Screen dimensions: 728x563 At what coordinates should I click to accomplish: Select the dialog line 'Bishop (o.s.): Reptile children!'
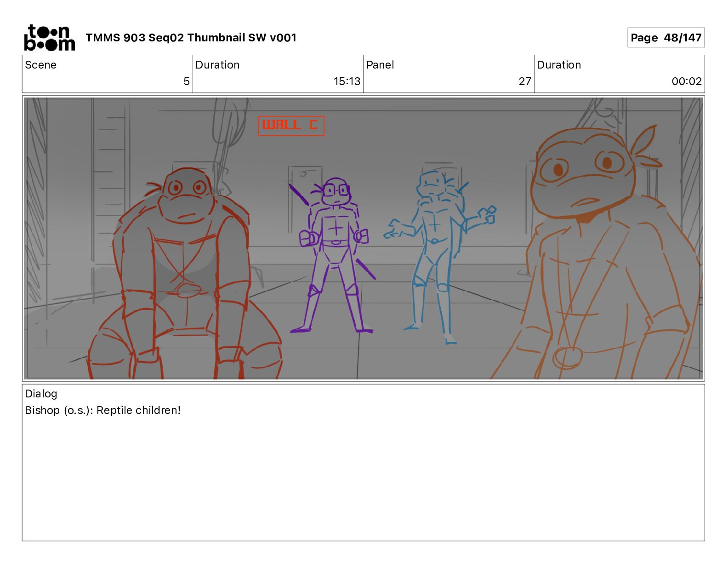pos(103,410)
